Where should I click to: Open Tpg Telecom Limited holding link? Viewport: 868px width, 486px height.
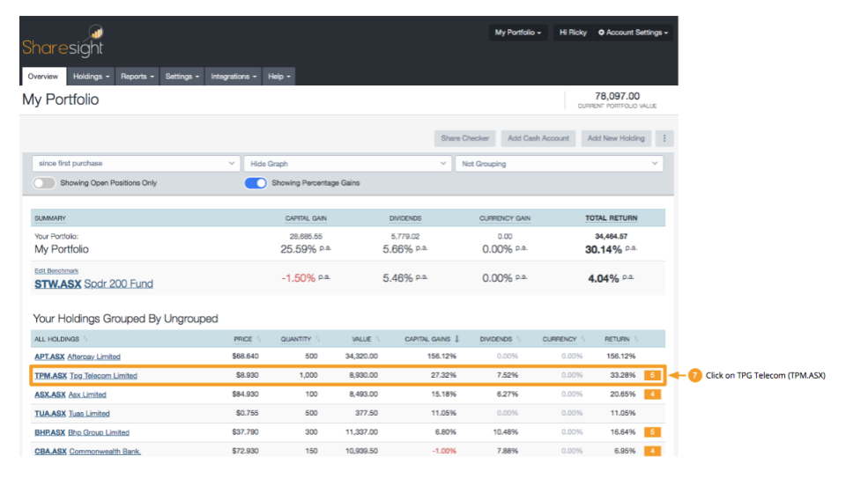click(x=103, y=375)
